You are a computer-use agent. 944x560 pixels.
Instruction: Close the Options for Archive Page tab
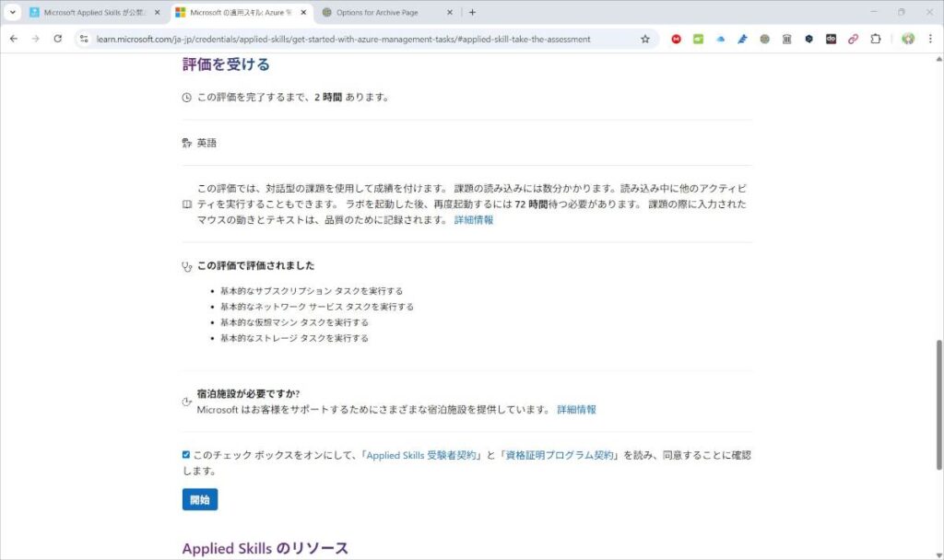pyautogui.click(x=450, y=12)
